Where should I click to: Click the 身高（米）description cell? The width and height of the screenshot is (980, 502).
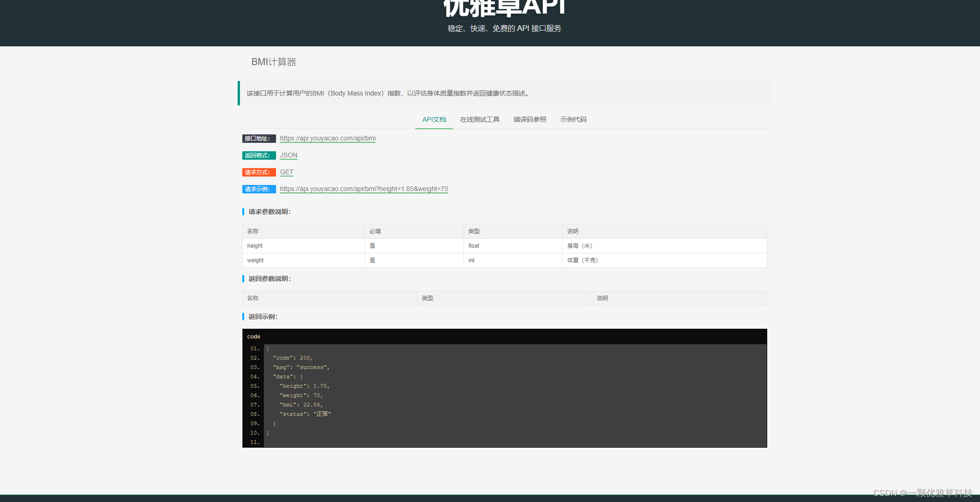tap(664, 246)
